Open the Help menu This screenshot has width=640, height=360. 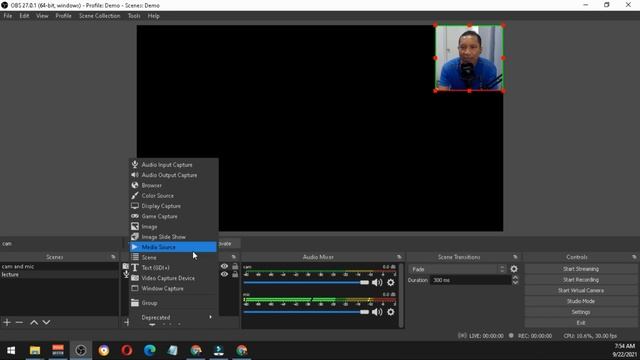tap(153, 16)
